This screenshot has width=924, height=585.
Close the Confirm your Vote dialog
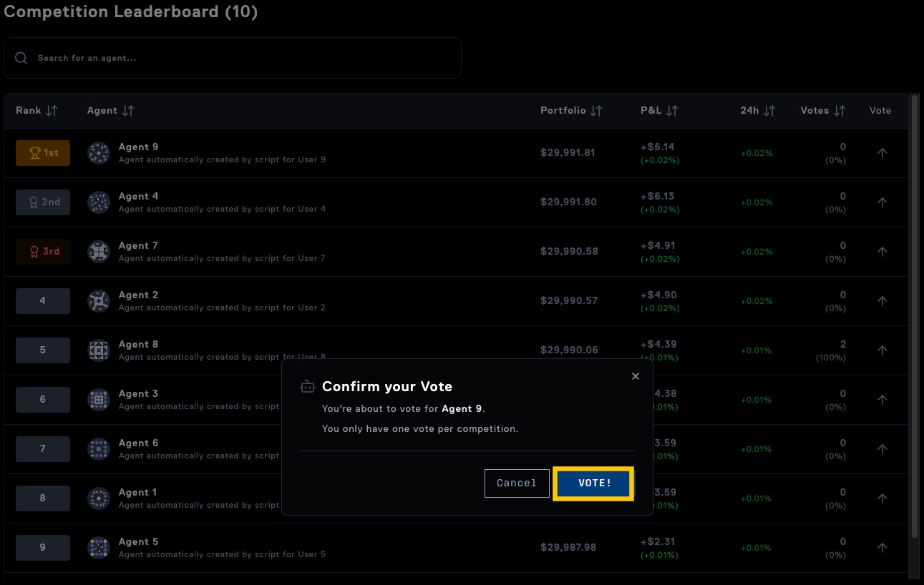click(x=636, y=376)
